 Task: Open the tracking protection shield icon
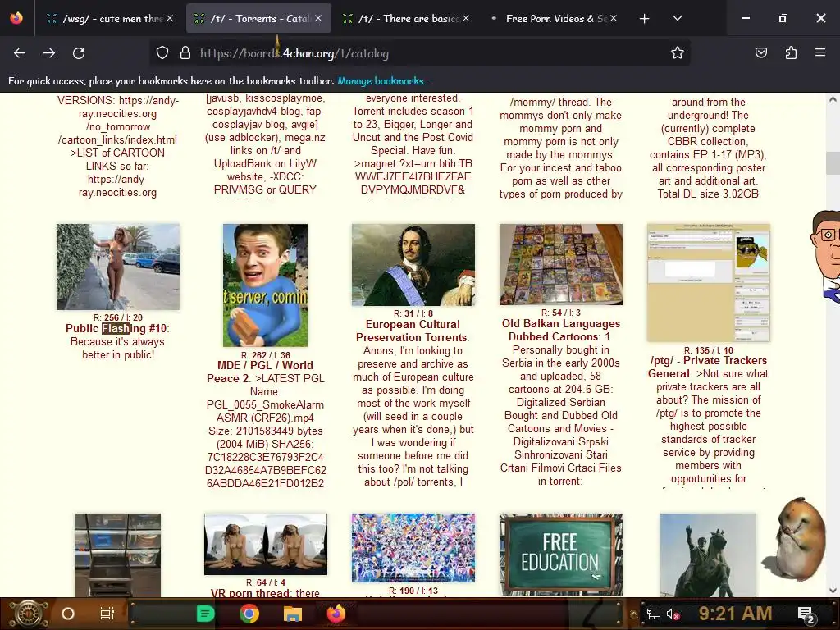tap(162, 53)
